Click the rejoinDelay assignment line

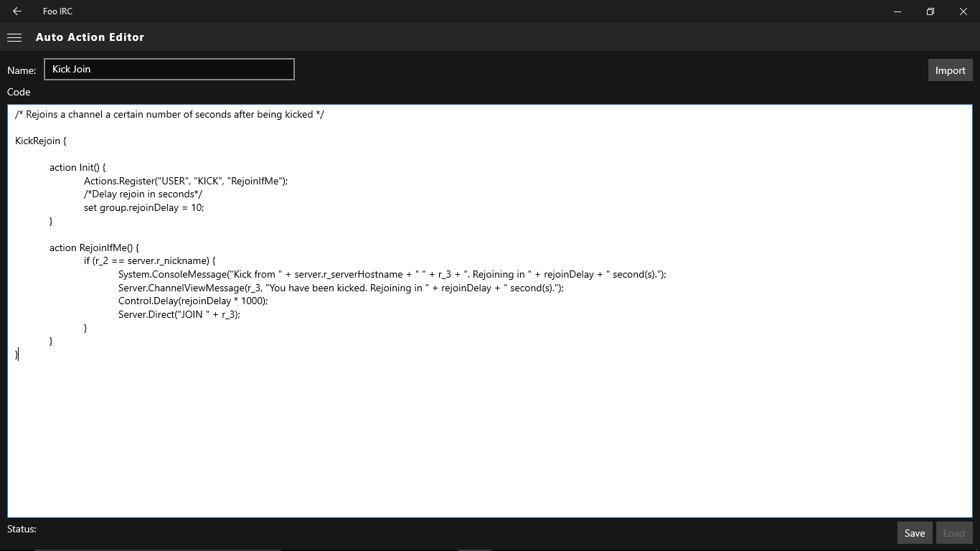tap(143, 207)
